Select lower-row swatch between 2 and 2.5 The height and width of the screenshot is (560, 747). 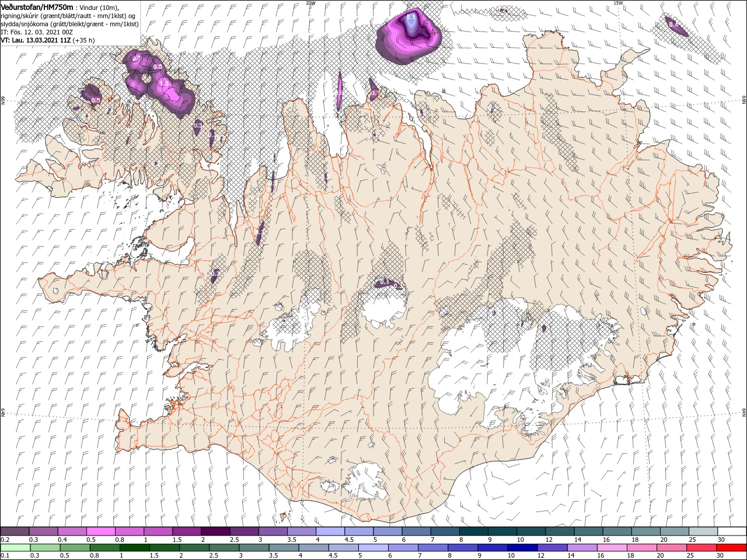[x=194, y=548]
